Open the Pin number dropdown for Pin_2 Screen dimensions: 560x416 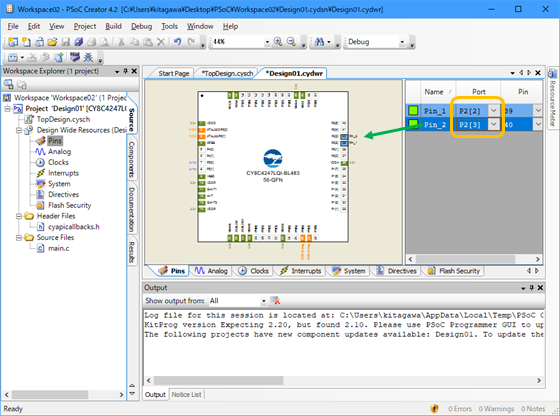click(x=538, y=124)
